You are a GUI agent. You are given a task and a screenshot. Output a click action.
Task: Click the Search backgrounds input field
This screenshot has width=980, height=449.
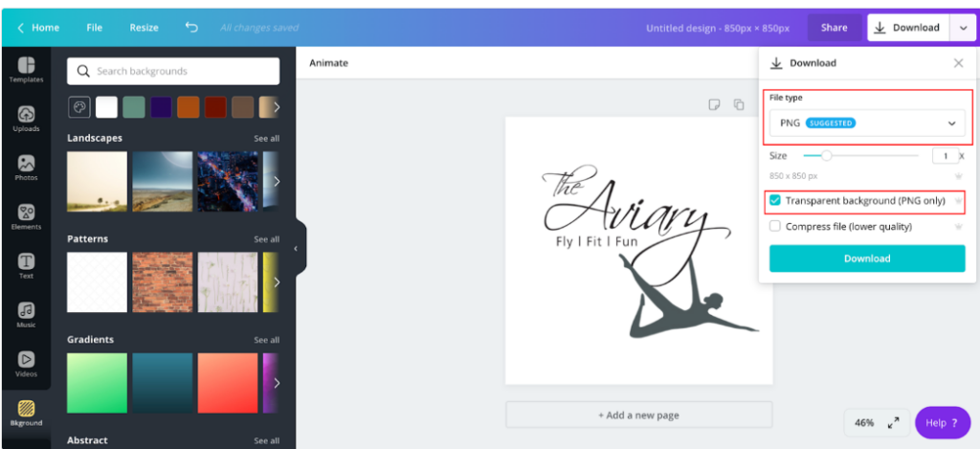(173, 71)
